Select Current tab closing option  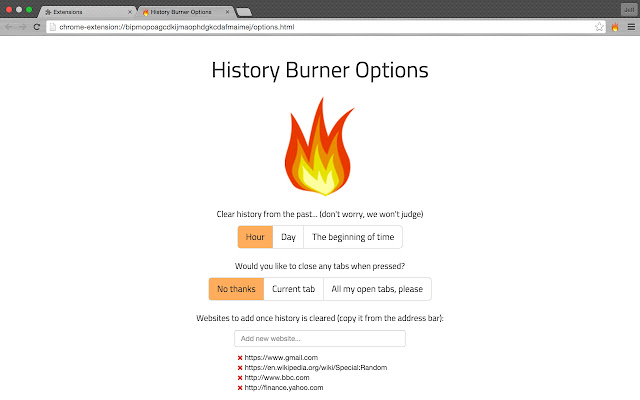[x=293, y=289]
